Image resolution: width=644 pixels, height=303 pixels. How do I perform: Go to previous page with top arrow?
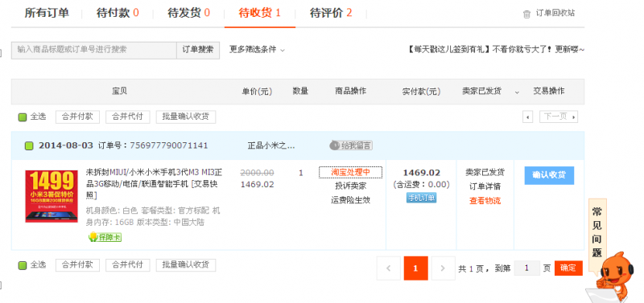pyautogui.click(x=528, y=117)
